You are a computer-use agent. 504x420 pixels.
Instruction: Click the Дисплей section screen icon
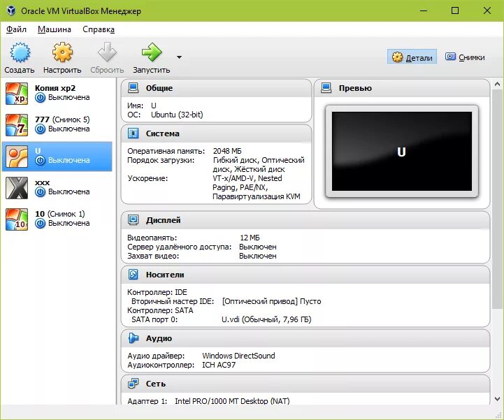[133, 220]
